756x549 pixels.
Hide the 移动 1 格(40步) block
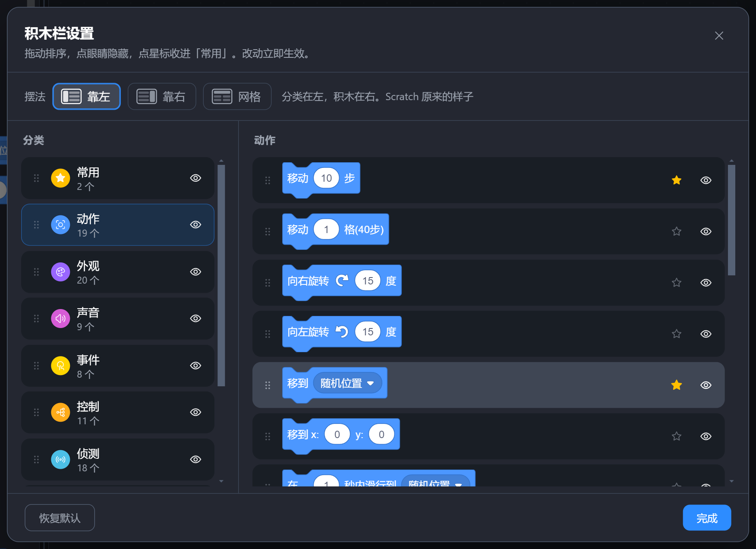click(706, 231)
